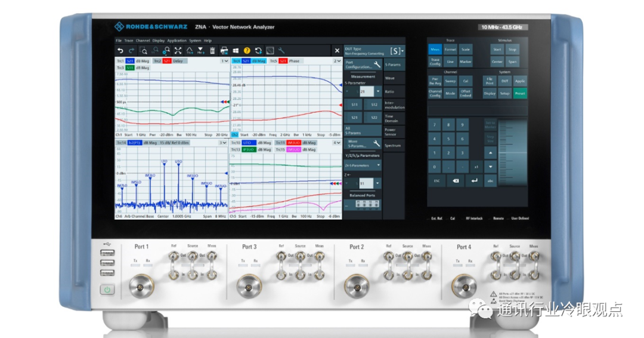Viewport: 644px width, 338px height.
Task: Toggle the x1 unit key
Action: [x=476, y=167]
